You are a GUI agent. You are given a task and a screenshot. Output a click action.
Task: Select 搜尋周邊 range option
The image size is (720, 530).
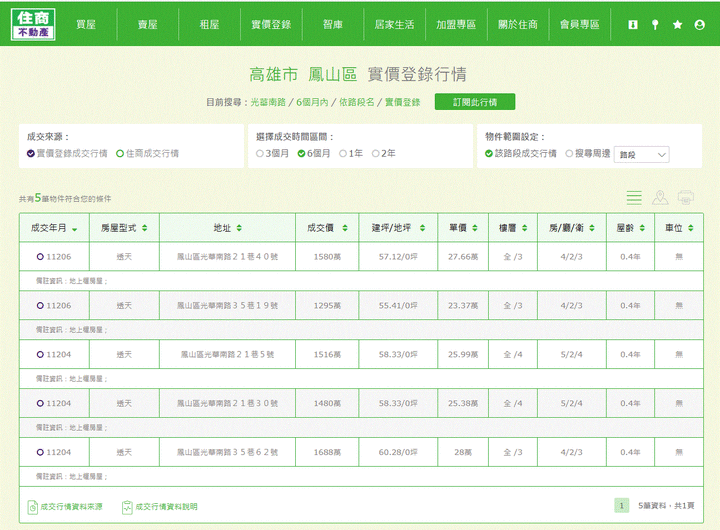pos(588,153)
